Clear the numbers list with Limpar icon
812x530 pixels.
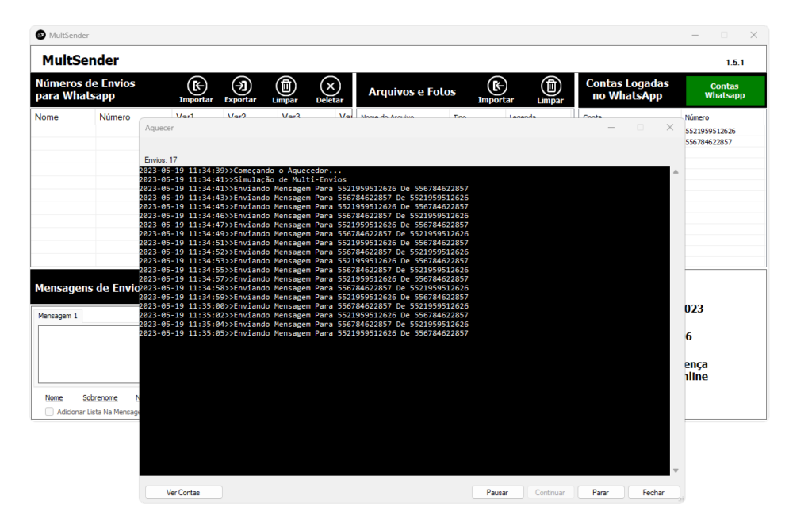(285, 90)
